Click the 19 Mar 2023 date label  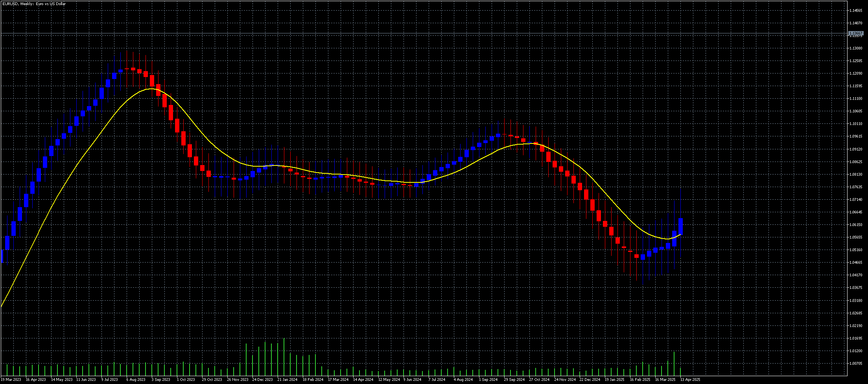coord(11,380)
